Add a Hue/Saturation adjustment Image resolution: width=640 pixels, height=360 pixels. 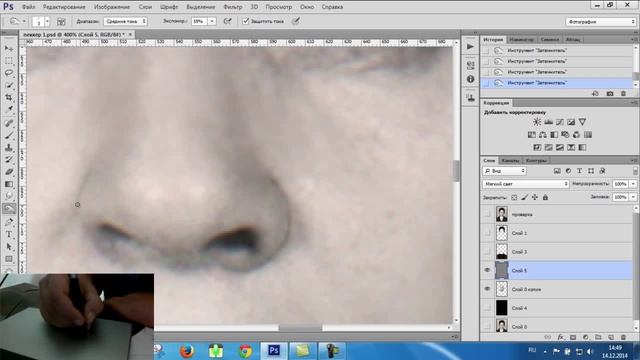pos(532,135)
